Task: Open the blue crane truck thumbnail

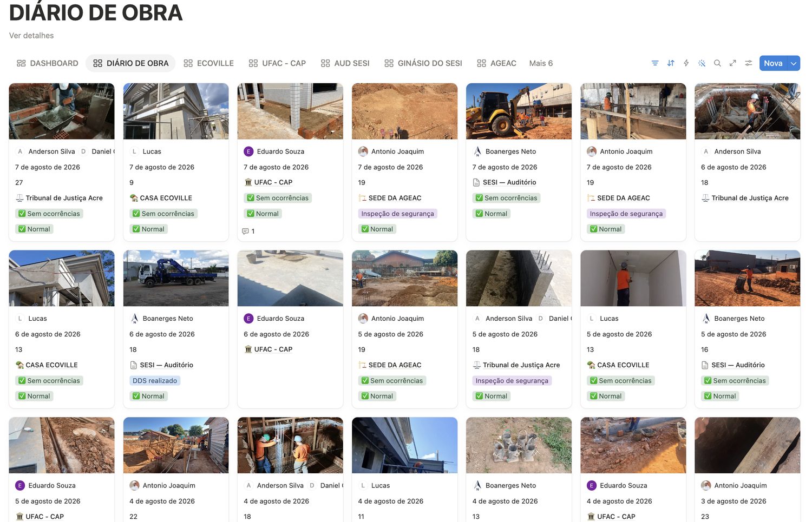Action: 176,279
